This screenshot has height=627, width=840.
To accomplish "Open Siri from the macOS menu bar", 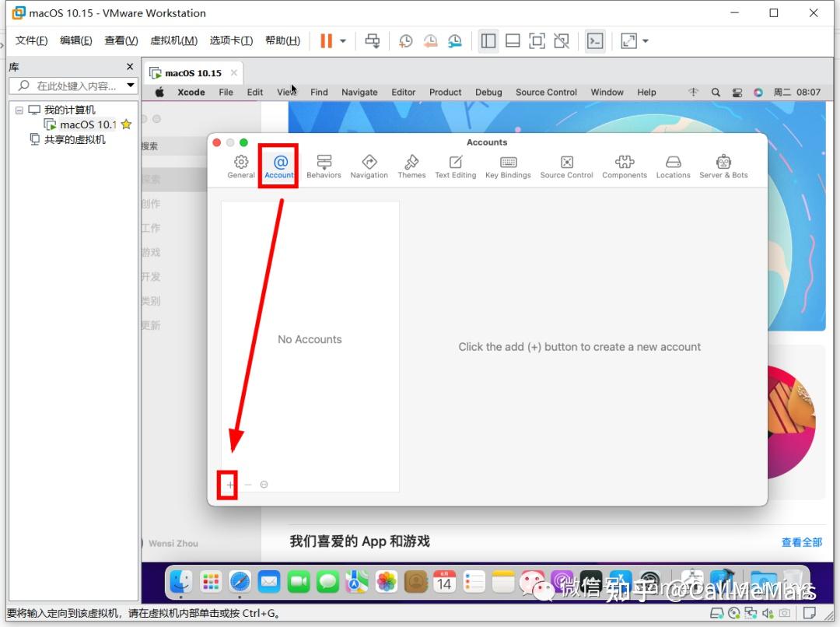I will 758,92.
